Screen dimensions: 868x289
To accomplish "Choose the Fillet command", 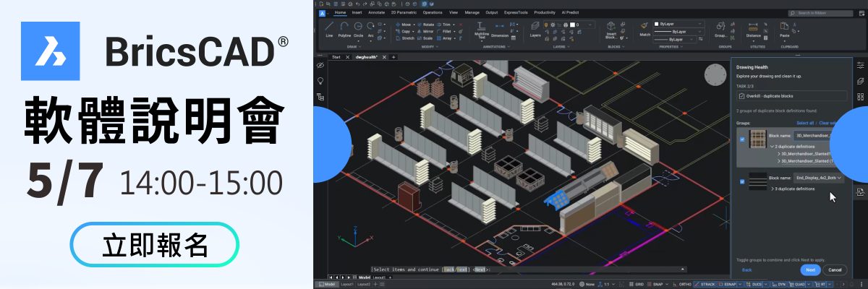I will 445,31.
